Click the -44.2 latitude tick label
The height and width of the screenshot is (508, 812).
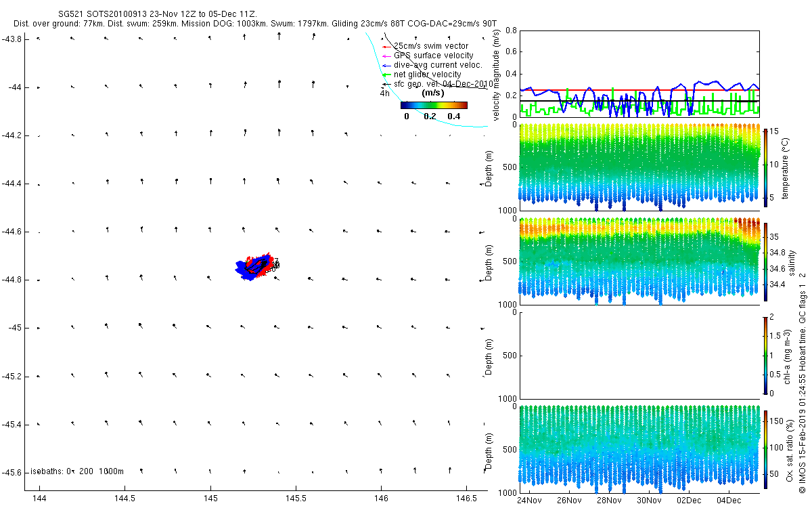point(14,135)
